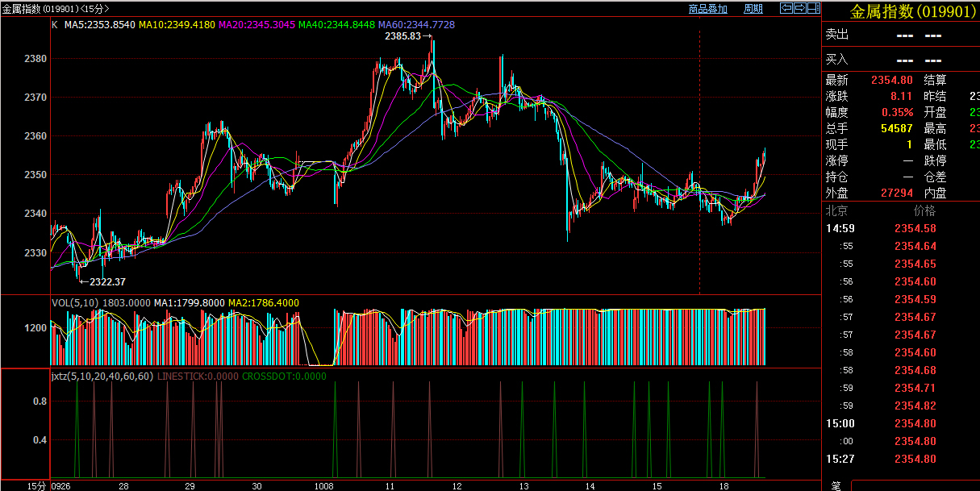980x491 pixels.
Task: Click the left arrow navigation icon
Action: [786, 9]
